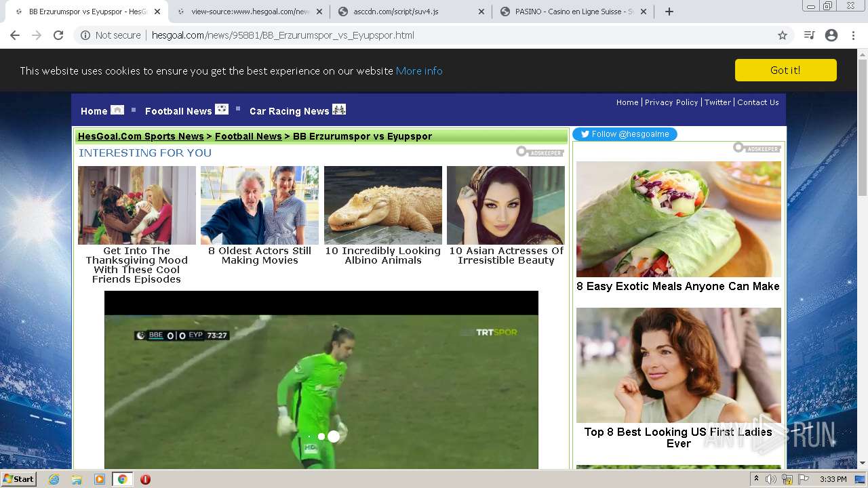Select the Chrome taskbar icon
This screenshot has width=868, height=488.
[x=122, y=479]
